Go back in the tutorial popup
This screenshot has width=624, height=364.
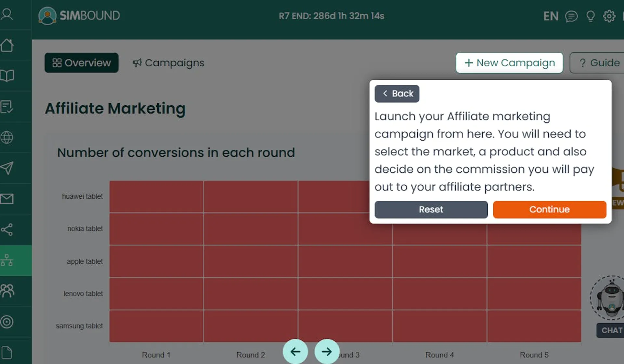(x=397, y=94)
